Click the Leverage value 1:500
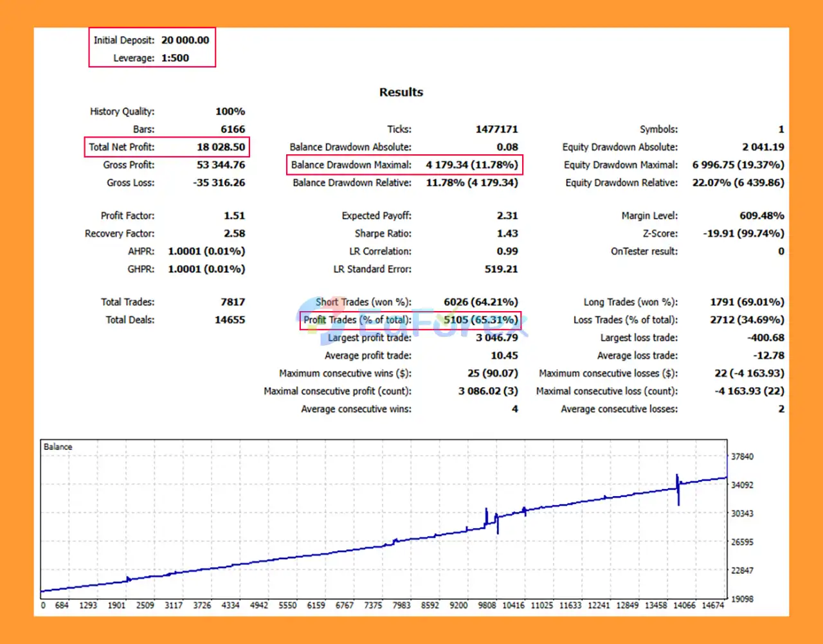The image size is (823, 644). pos(175,58)
